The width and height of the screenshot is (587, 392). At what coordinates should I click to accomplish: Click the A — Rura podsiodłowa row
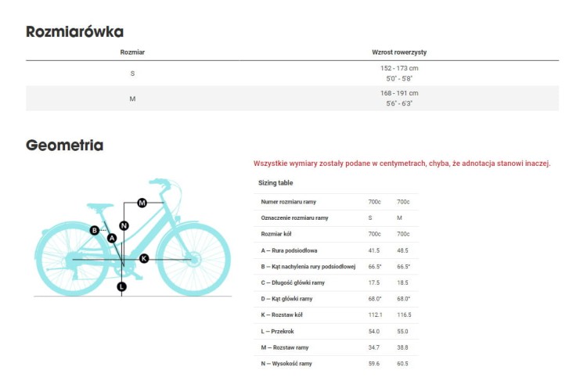point(337,250)
